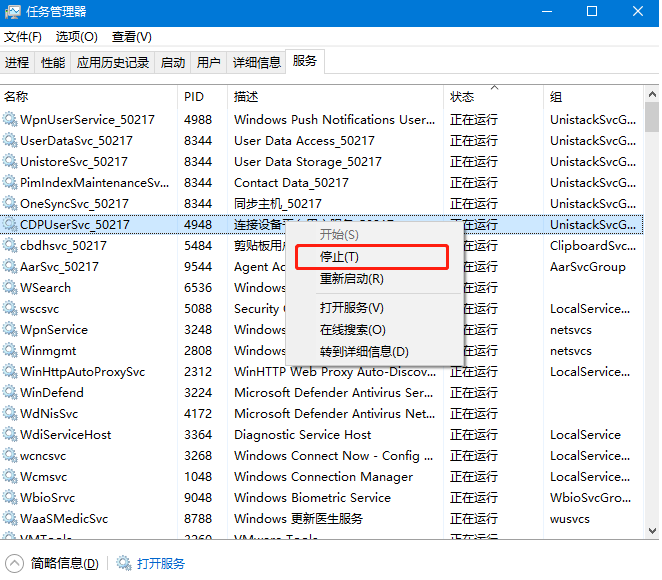
Task: Select 重新启动(R) from the context menu
Action: (x=351, y=279)
